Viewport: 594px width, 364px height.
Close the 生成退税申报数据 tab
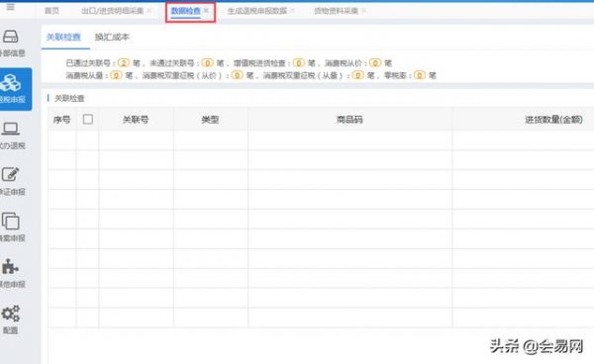292,11
